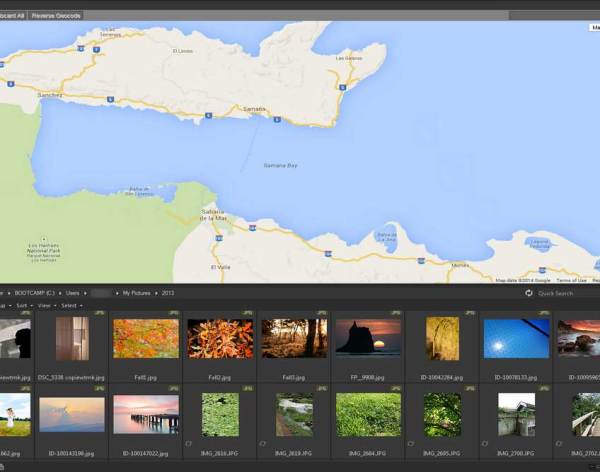Click the JPG badge on IMG_2619.JPG
The width and height of the screenshot is (600, 472).
point(322,389)
